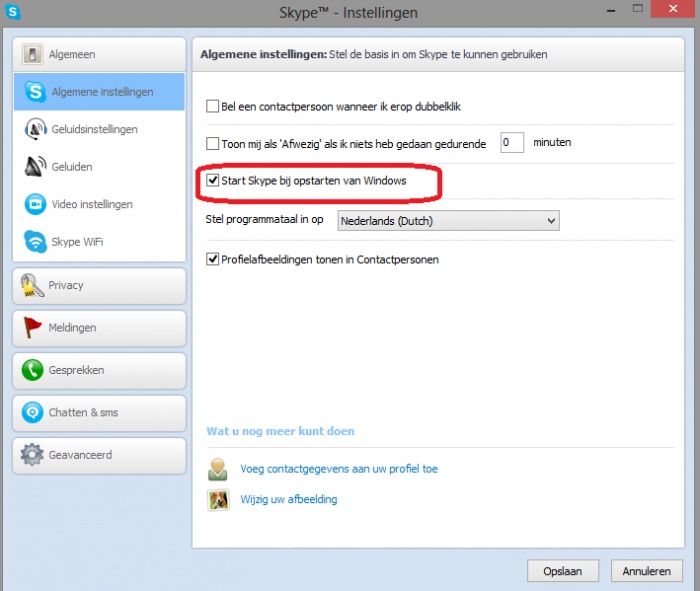
Task: Expand the Geavanceerd section
Action: (99, 455)
